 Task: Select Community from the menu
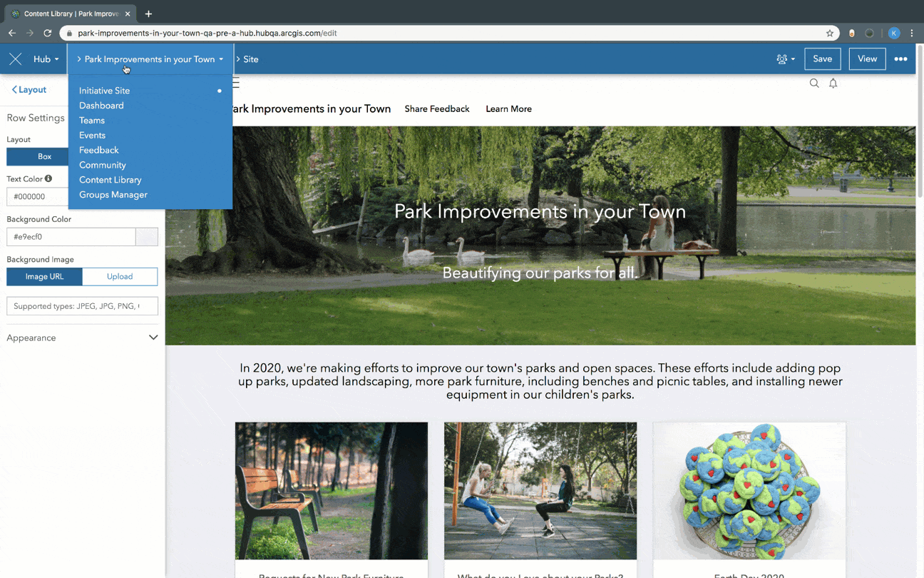[x=103, y=165]
